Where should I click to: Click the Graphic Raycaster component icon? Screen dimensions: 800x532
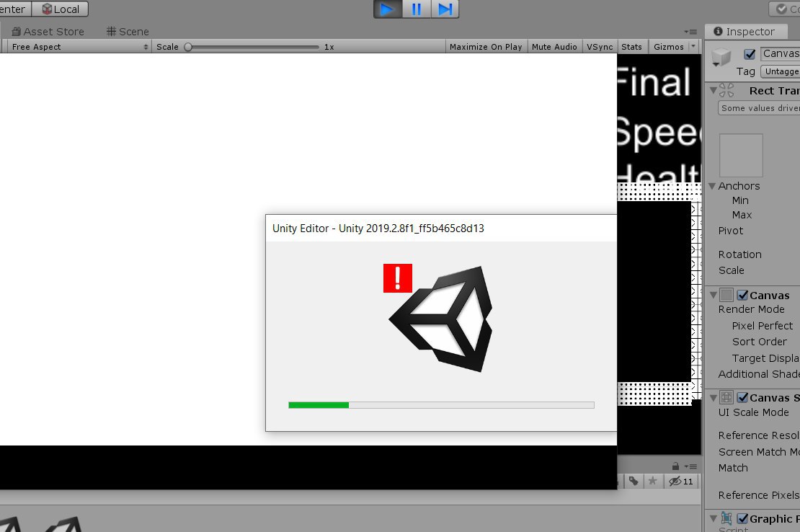tap(726, 519)
